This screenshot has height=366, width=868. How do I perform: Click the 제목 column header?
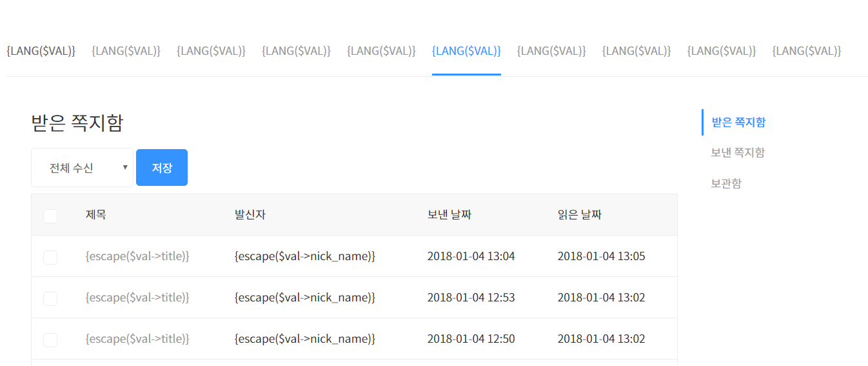tap(96, 215)
